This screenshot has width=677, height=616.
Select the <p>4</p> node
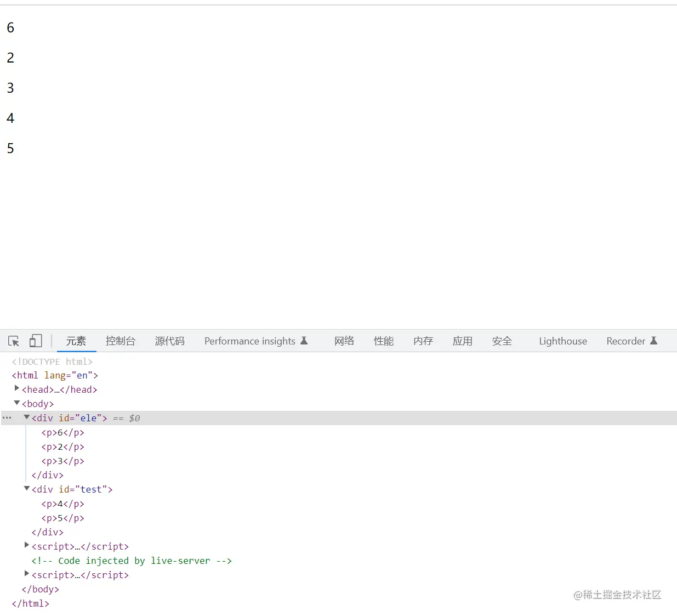coord(63,504)
